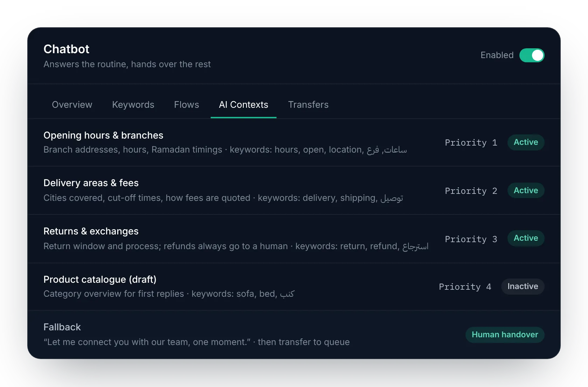This screenshot has width=588, height=387.
Task: Click the Human handover badge
Action: (x=505, y=335)
